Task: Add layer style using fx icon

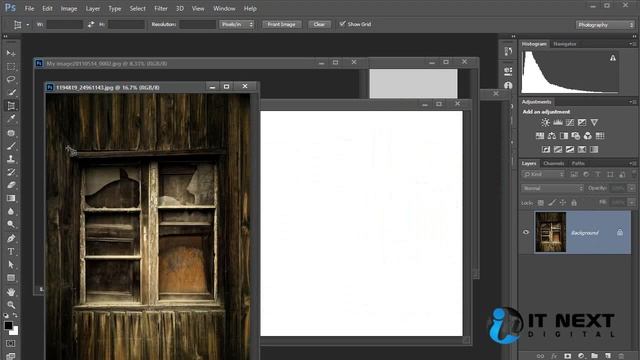Action: pos(554,356)
